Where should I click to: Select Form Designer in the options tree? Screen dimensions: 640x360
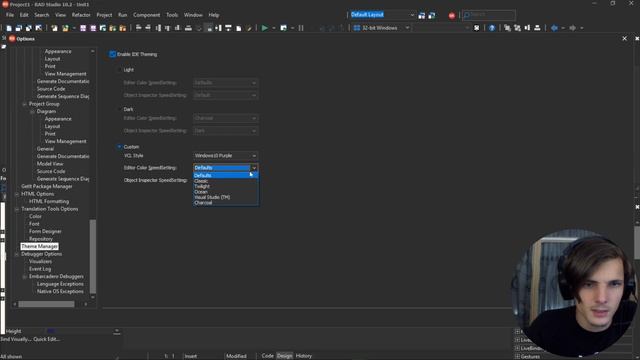click(45, 231)
